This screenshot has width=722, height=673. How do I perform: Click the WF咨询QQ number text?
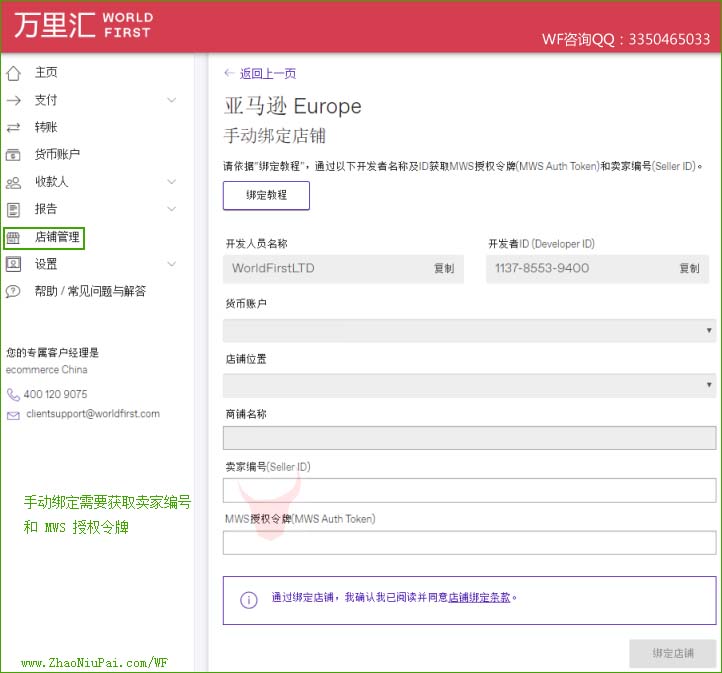626,39
